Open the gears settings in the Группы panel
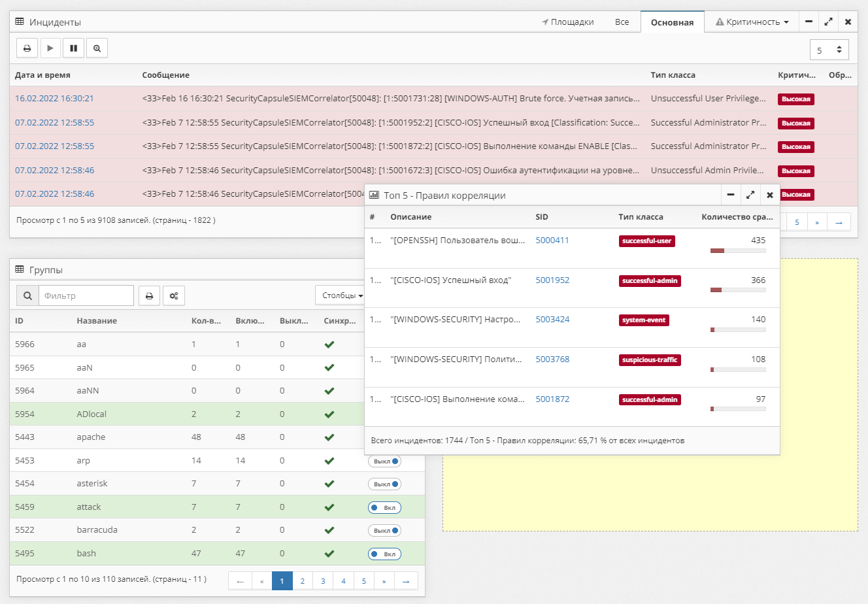868x604 pixels. [174, 296]
